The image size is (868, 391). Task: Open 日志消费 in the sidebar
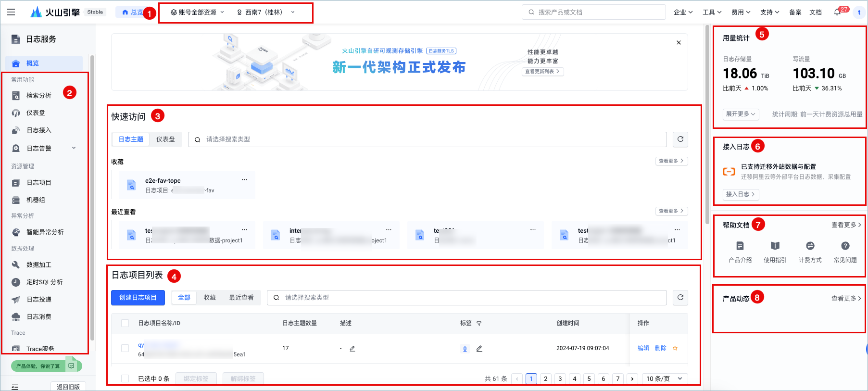coord(38,317)
